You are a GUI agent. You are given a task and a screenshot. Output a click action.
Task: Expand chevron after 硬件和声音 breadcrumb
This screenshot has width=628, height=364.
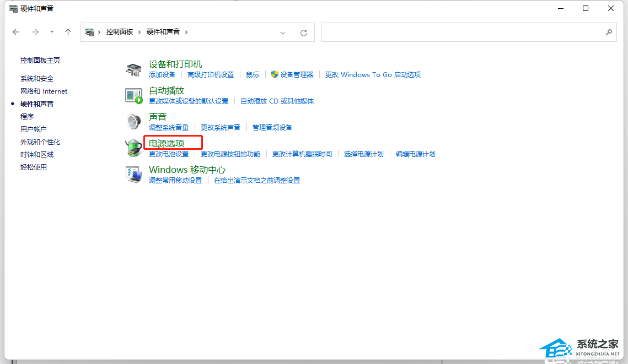(x=186, y=32)
